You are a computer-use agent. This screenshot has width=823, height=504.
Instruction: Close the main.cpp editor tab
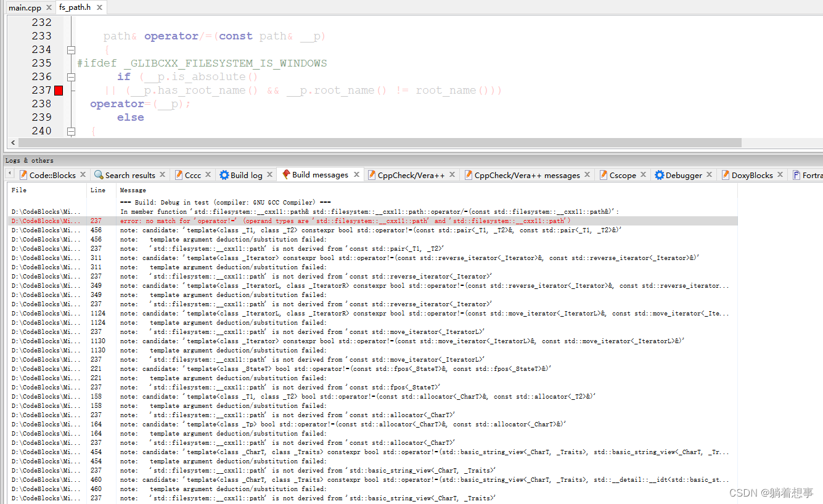pyautogui.click(x=49, y=7)
